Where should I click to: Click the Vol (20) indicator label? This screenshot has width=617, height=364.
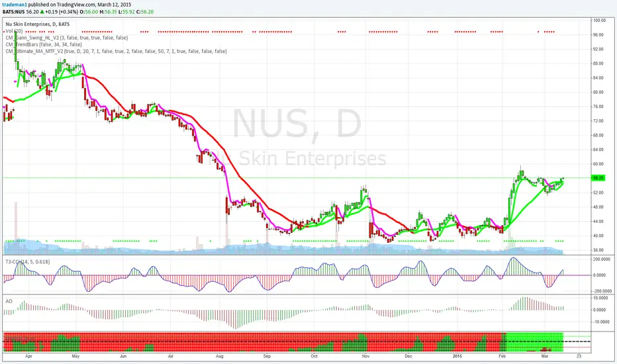(x=14, y=30)
